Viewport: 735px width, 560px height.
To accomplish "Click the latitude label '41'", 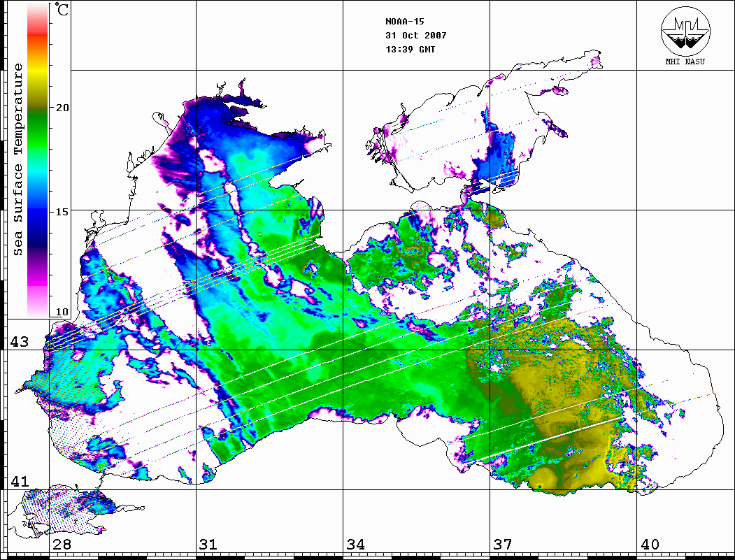I will (19, 482).
